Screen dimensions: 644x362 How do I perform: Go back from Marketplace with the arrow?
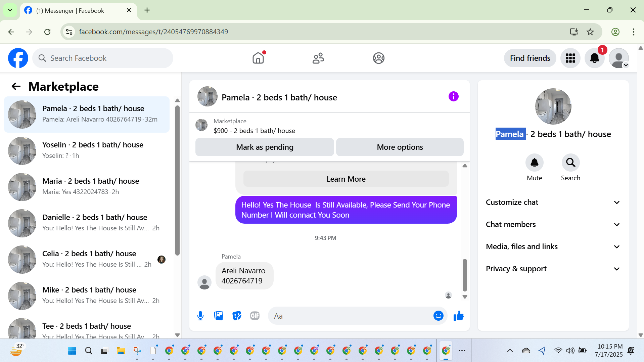pos(16,87)
